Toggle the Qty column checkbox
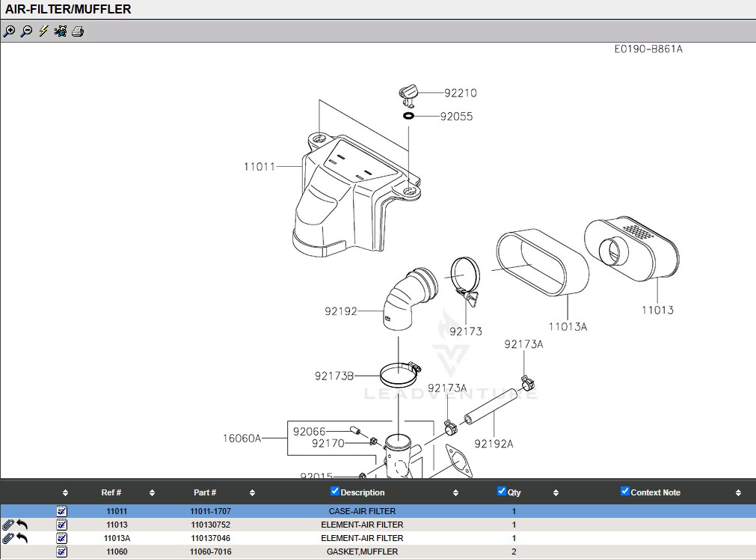The image size is (756, 559). pos(502,492)
